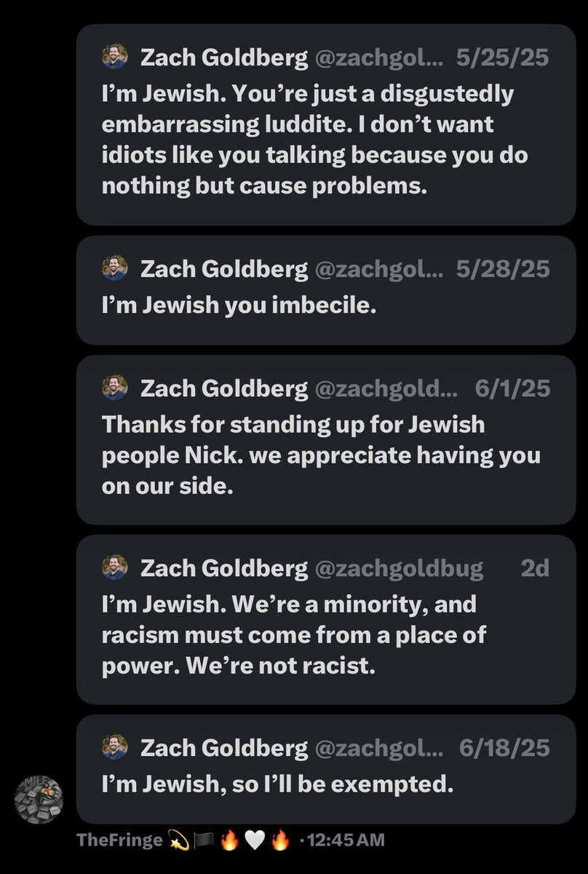
Task: Click the @zachgoldbug handle
Action: point(399,568)
